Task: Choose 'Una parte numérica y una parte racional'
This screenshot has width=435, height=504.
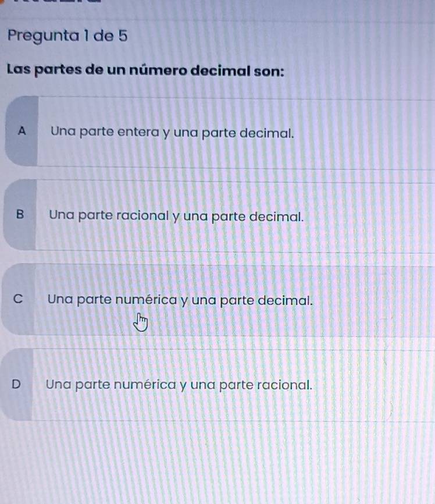Action: click(x=180, y=385)
